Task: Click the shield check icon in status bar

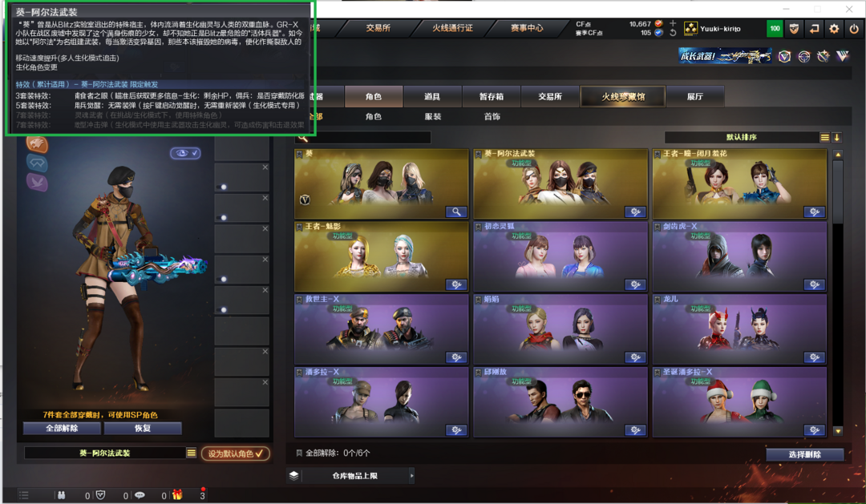Action: coord(100,495)
